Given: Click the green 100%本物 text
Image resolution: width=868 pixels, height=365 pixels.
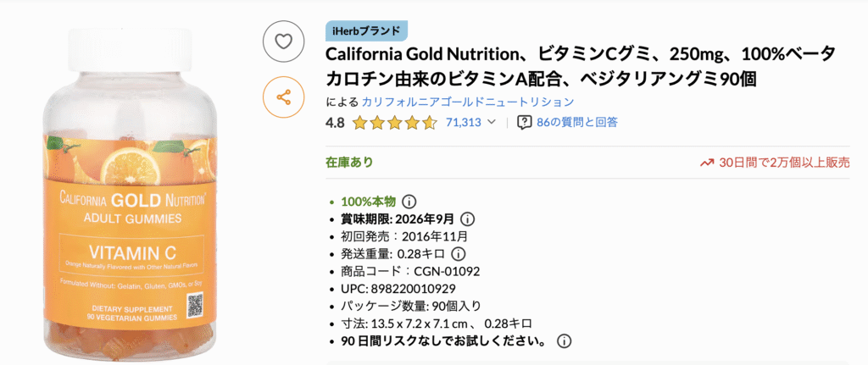Looking at the screenshot, I should pyautogui.click(x=368, y=202).
